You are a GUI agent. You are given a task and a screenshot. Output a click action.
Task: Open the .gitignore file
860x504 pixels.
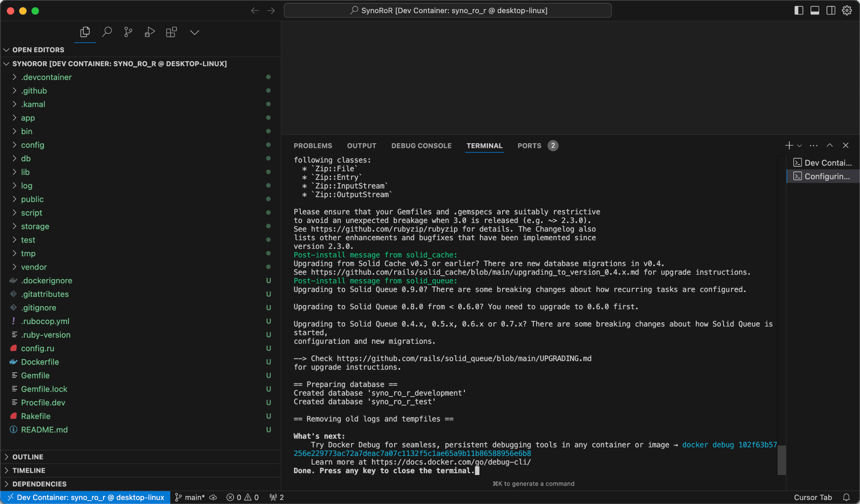pyautogui.click(x=141, y=308)
